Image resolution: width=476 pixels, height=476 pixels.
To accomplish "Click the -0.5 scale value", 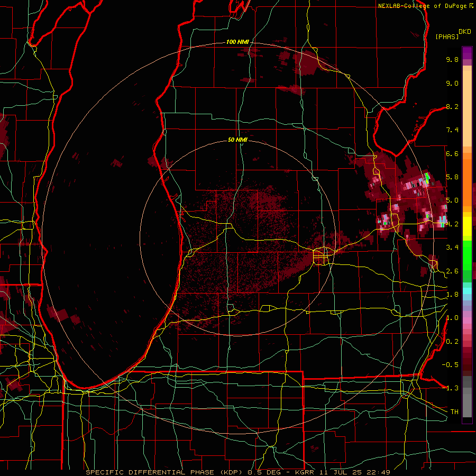I will [x=450, y=365].
